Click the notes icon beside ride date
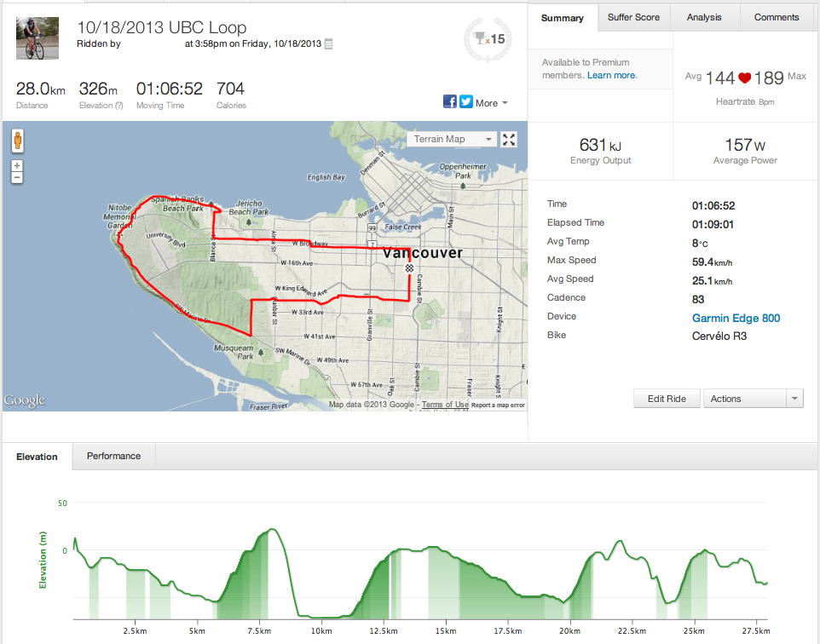Screen dimensions: 820x644 click(x=329, y=43)
